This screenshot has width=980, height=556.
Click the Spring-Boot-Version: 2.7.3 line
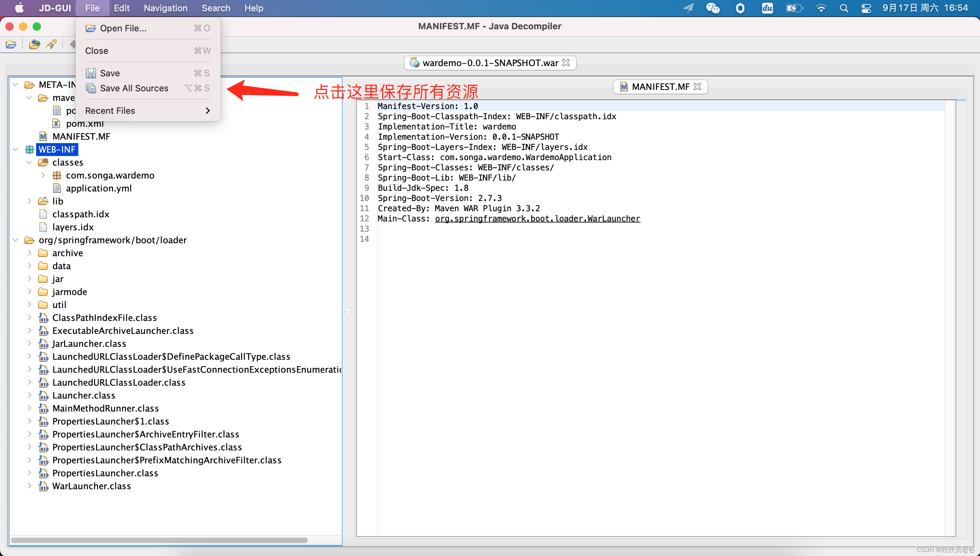coord(440,198)
